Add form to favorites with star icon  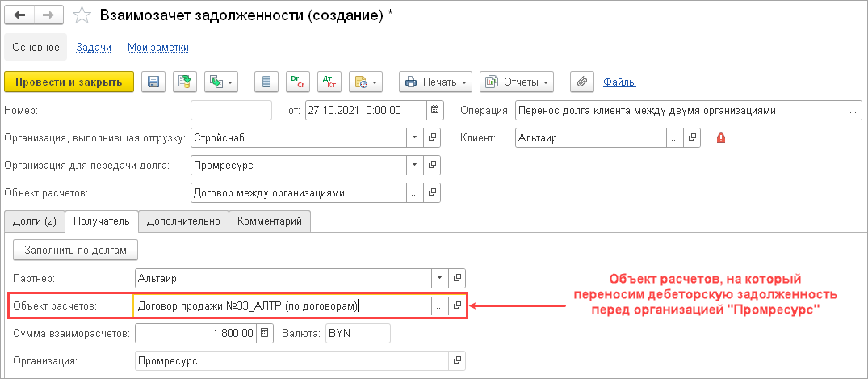[x=82, y=15]
